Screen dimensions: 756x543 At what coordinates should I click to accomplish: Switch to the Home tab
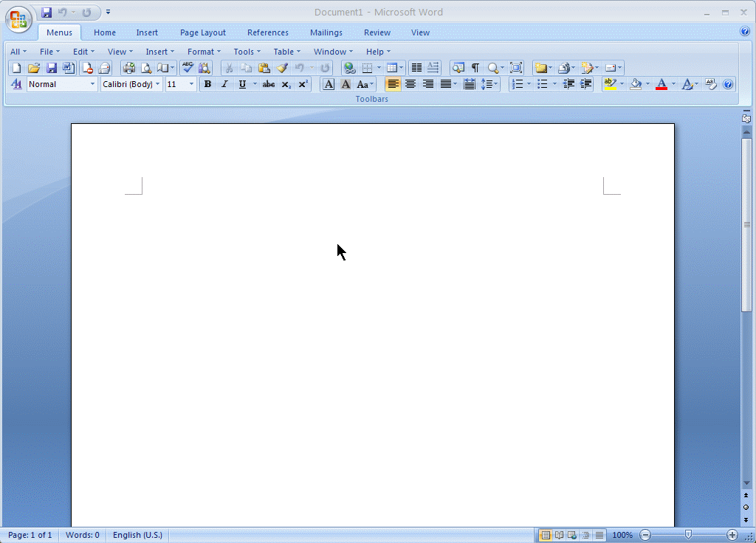[x=105, y=32]
